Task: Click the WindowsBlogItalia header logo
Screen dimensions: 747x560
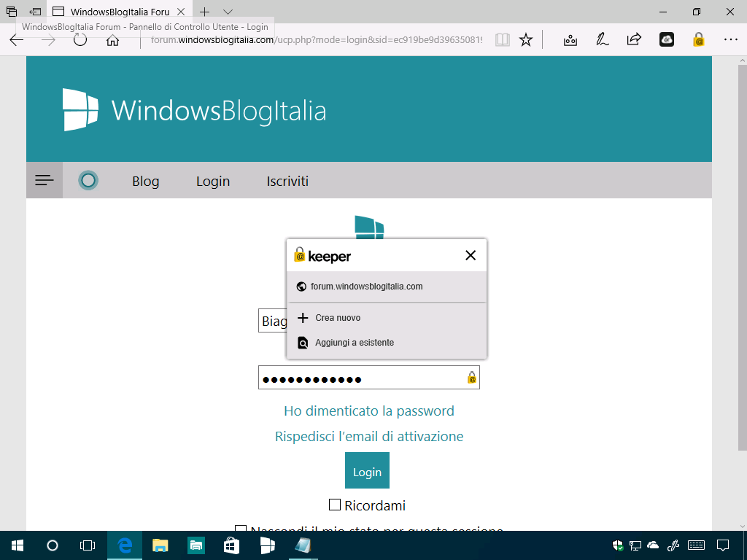Action: [x=194, y=110]
